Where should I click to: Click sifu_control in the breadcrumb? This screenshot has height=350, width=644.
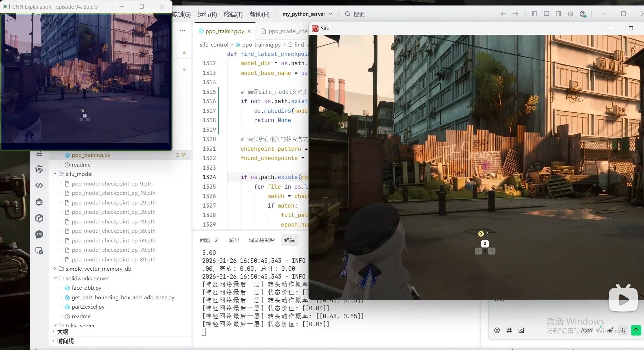(x=214, y=44)
